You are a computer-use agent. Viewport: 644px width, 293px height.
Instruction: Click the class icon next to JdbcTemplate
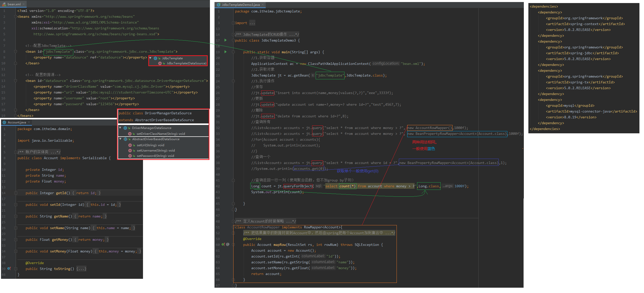155,58
